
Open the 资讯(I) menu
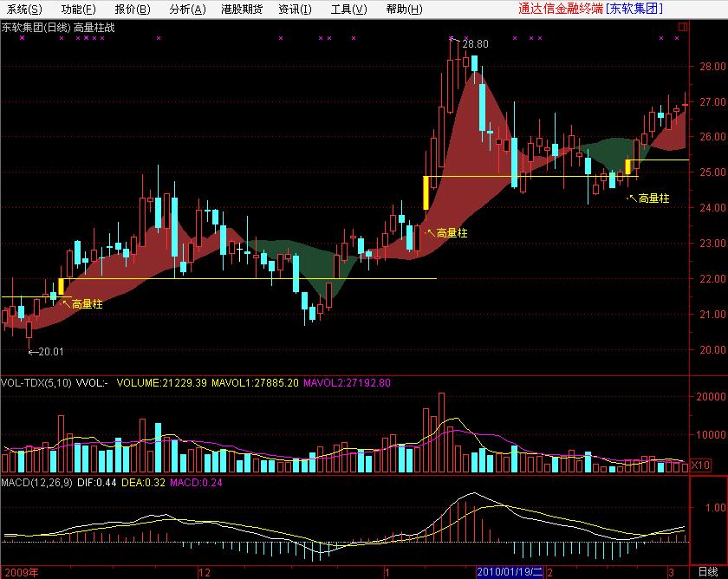coord(295,10)
